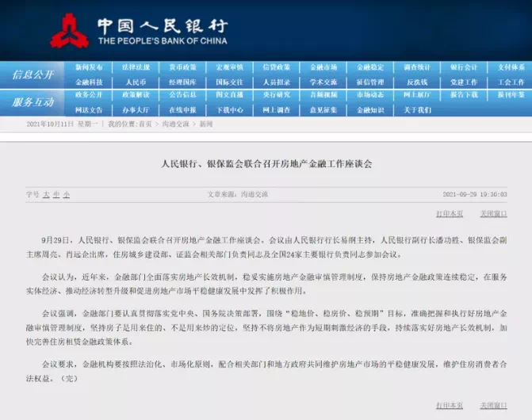The height and width of the screenshot is (420, 532).
Task: Open the 反洗钱 navigation item
Action: click(417, 82)
